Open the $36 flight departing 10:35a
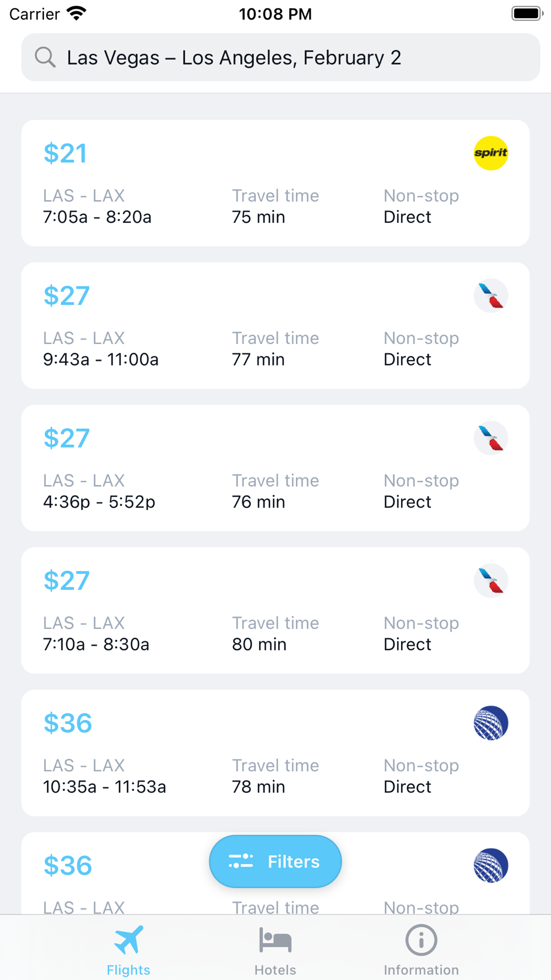The image size is (551, 980). (275, 753)
